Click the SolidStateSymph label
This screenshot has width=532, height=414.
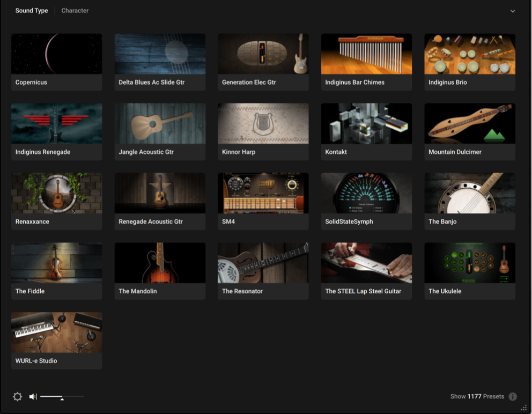(349, 221)
